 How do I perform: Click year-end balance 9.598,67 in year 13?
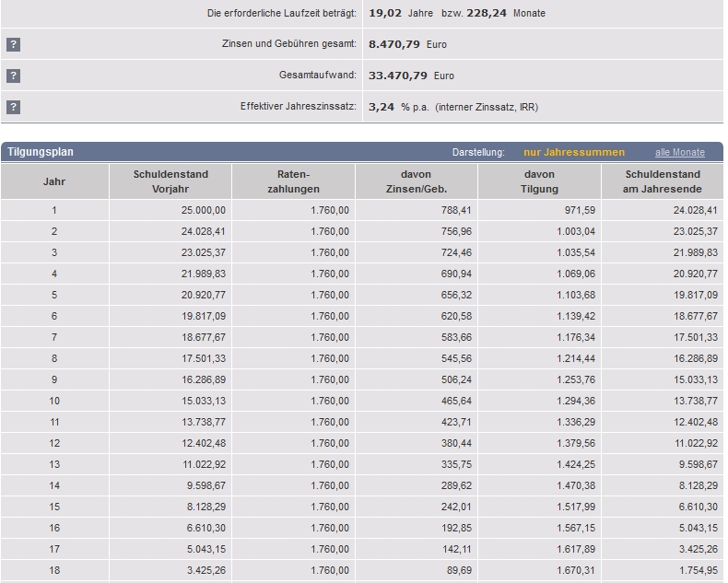coord(698,464)
